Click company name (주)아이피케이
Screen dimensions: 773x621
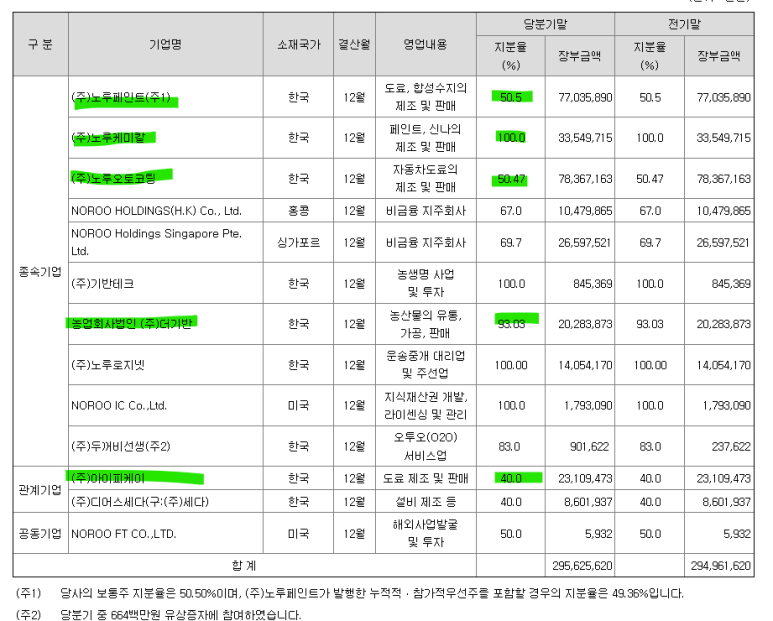108,478
